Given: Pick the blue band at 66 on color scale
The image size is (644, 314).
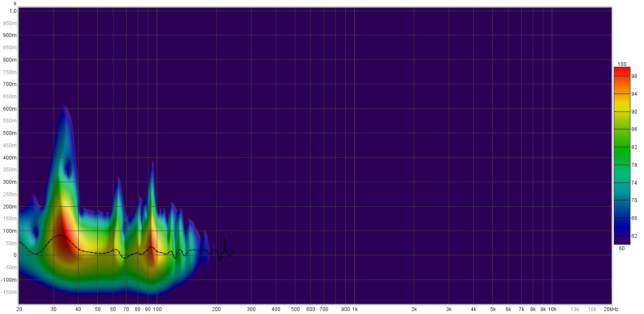Looking at the screenshot, I should (x=622, y=218).
